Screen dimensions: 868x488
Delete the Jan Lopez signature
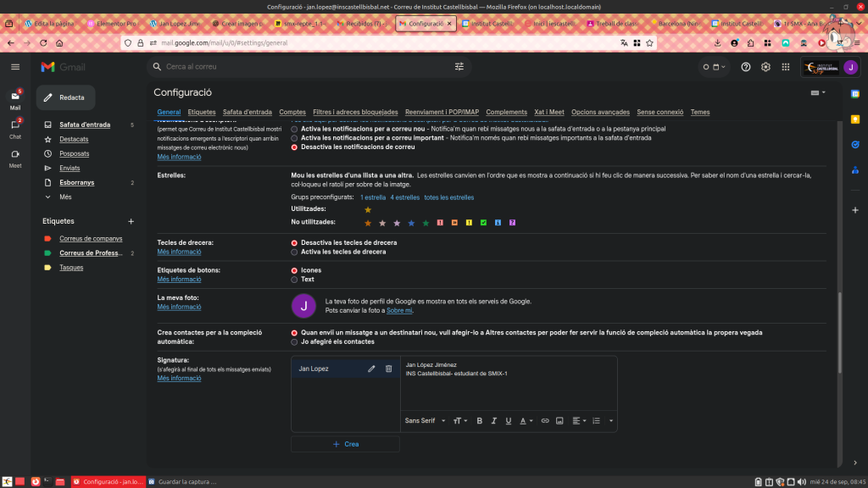tap(388, 369)
